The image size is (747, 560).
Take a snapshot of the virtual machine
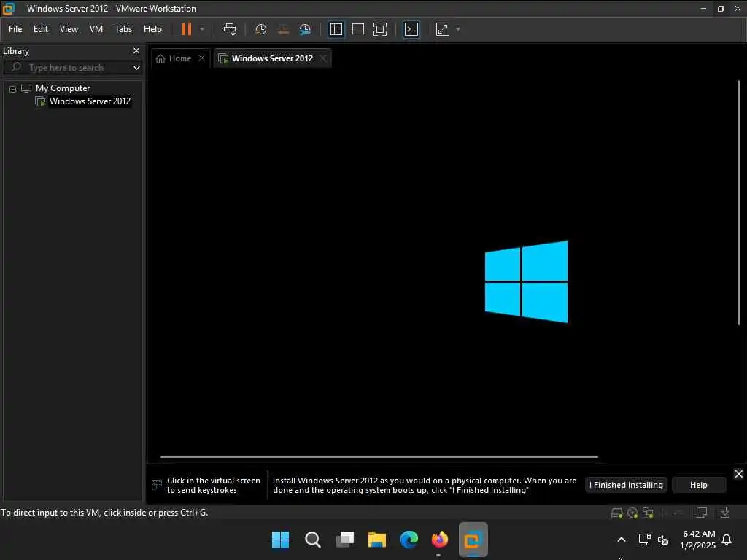coord(260,29)
